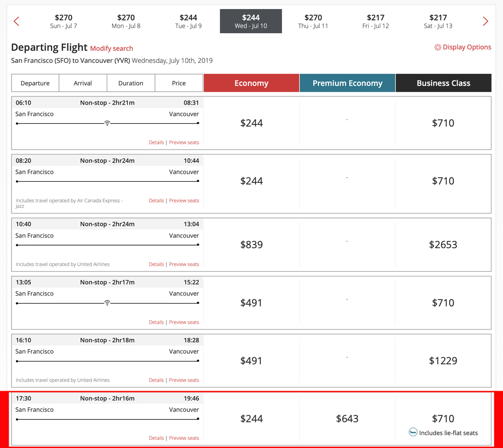Preview seats for the 17:30 flight
The height and width of the screenshot is (448, 503).
184,438
